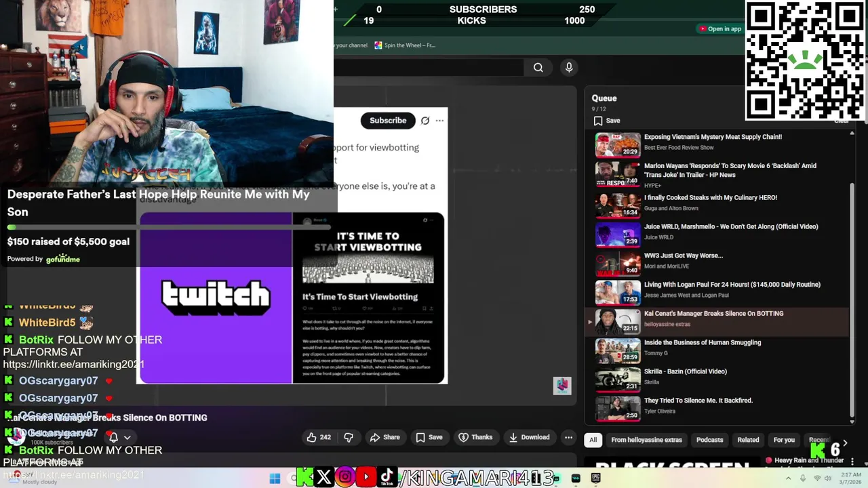Image resolution: width=868 pixels, height=488 pixels.
Task: Click the Thanks button
Action: pos(475,437)
